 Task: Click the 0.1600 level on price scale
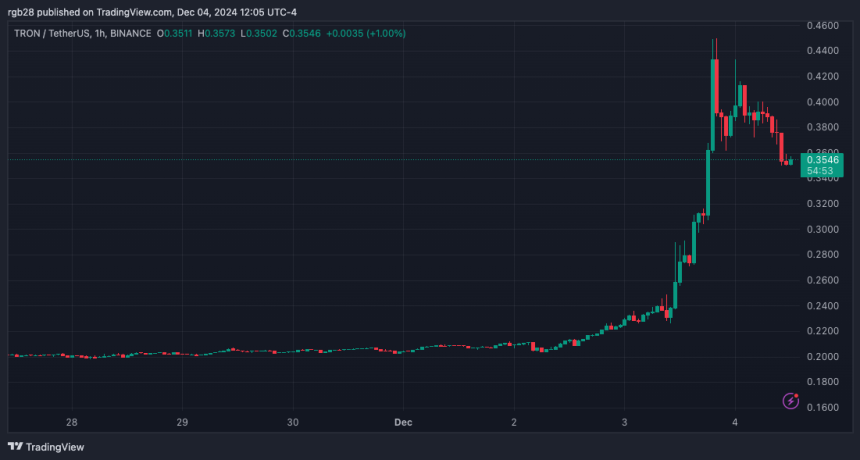point(825,408)
